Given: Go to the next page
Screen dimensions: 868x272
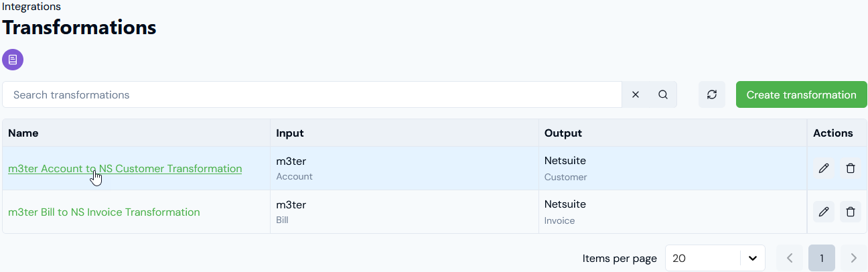Looking at the screenshot, I should click(853, 258).
